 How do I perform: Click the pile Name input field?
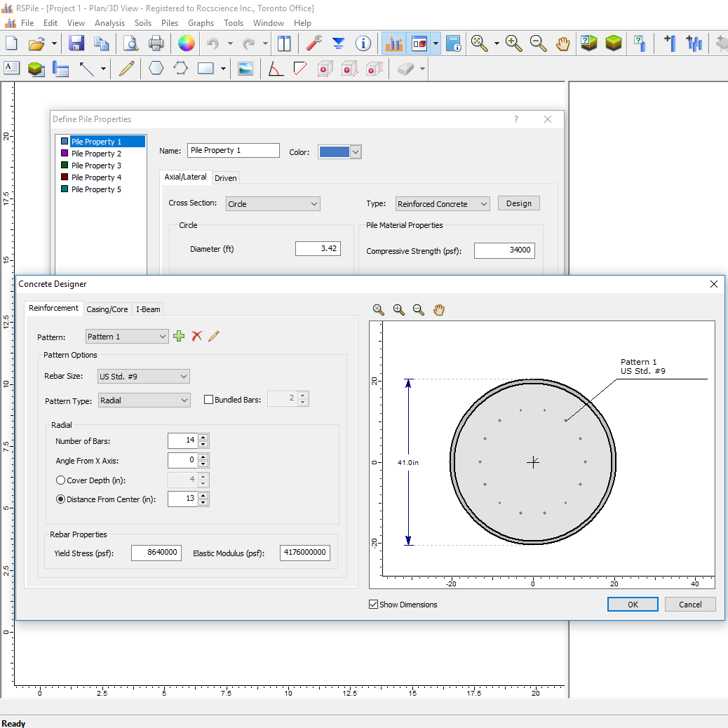point(234,150)
